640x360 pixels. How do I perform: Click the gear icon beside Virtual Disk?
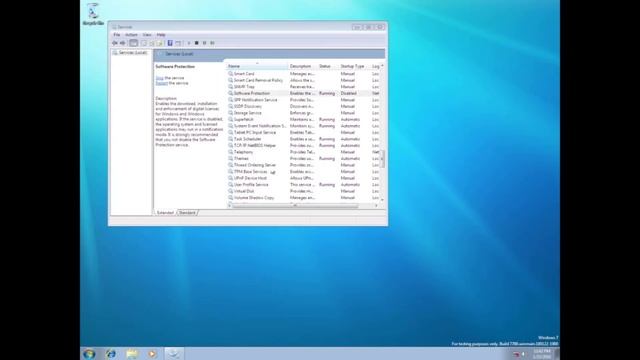[x=231, y=191]
